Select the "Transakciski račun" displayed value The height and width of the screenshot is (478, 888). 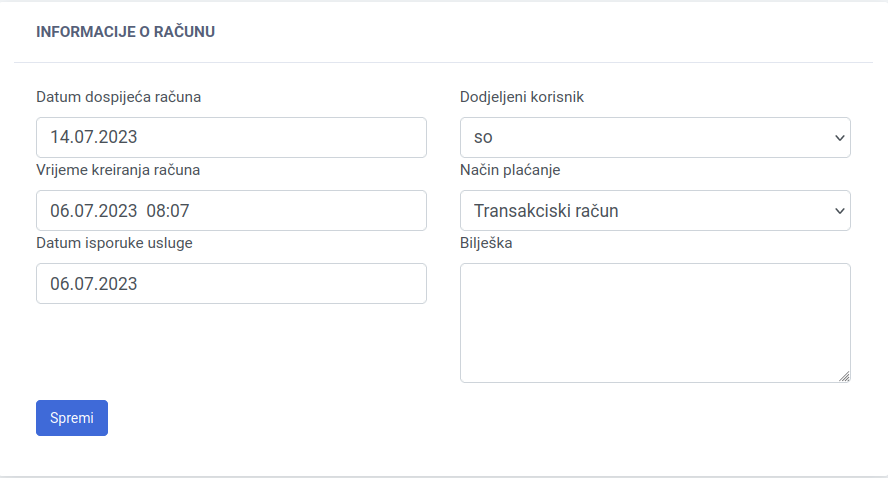click(546, 211)
